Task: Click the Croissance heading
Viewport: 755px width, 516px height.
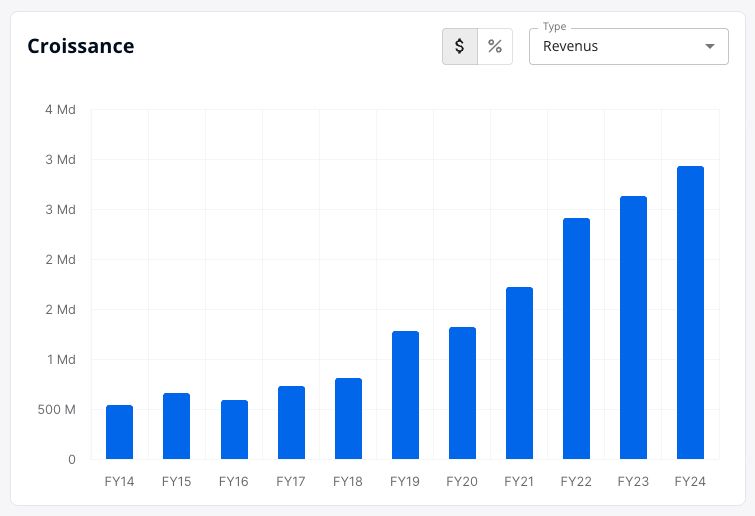Action: coord(81,46)
